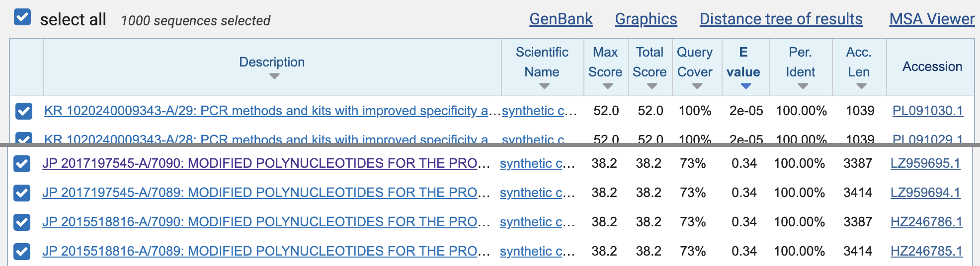
Task: Click accession HZ246786.1
Action: pyautogui.click(x=926, y=222)
